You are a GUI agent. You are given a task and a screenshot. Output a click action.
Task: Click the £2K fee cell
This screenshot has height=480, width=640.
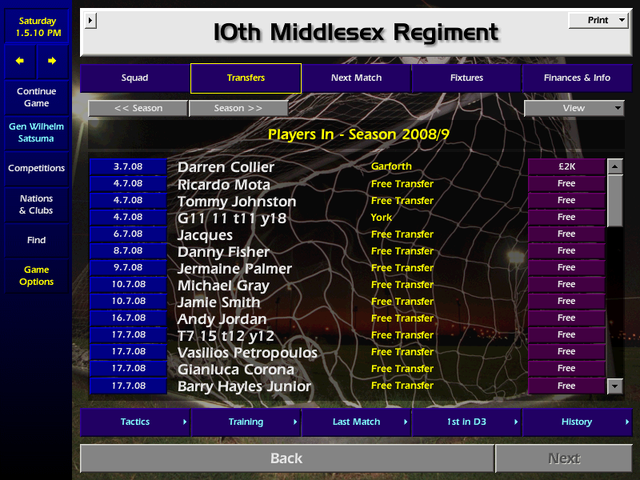[567, 167]
